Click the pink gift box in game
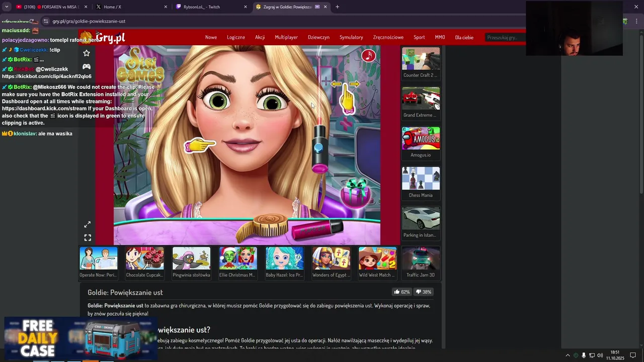Image resolution: width=644 pixels, height=362 pixels. tap(356, 193)
